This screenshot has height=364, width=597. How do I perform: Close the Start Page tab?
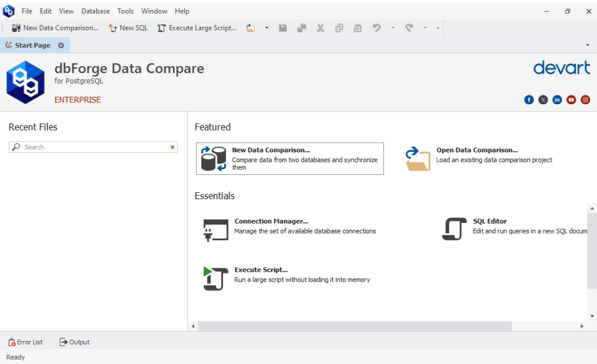tap(61, 46)
